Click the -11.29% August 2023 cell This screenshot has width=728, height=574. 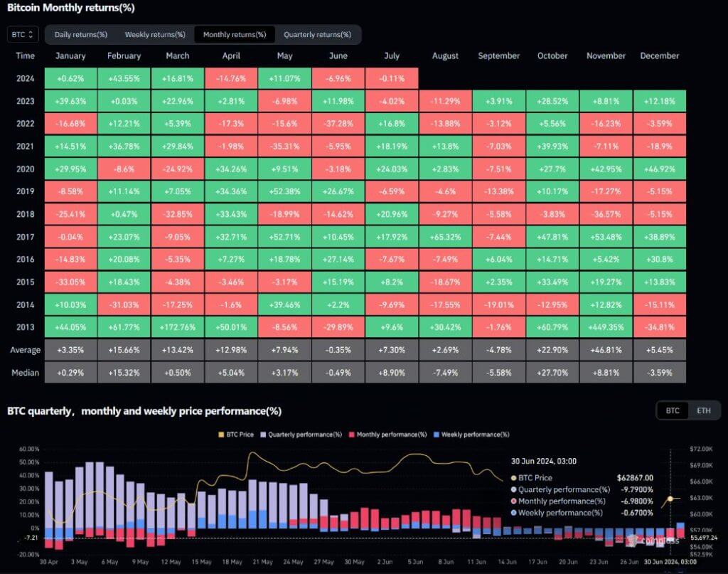click(445, 101)
